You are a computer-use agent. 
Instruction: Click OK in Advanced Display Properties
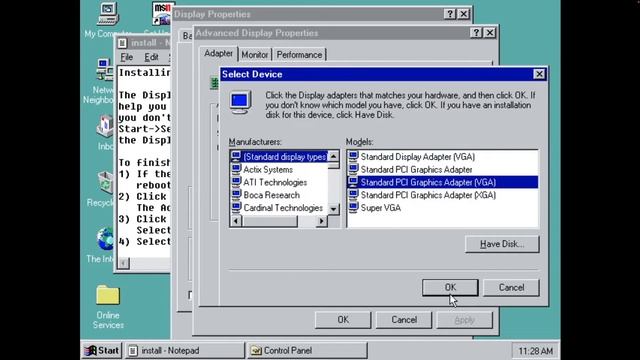click(x=343, y=320)
